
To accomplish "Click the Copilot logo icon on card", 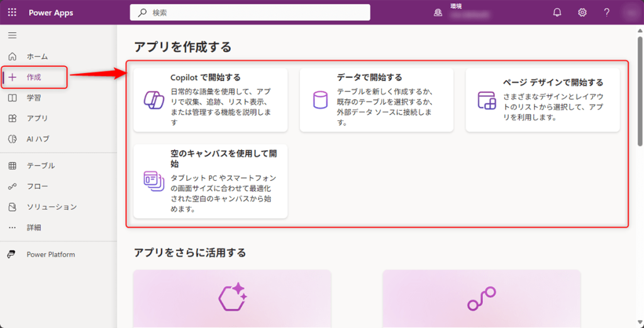I will click(x=153, y=100).
